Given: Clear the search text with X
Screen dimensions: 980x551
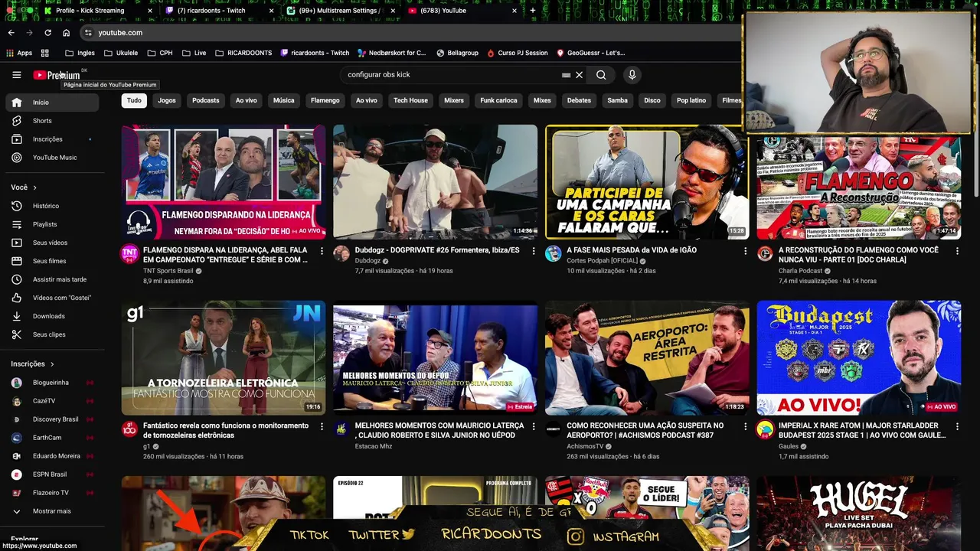Looking at the screenshot, I should click(x=580, y=75).
